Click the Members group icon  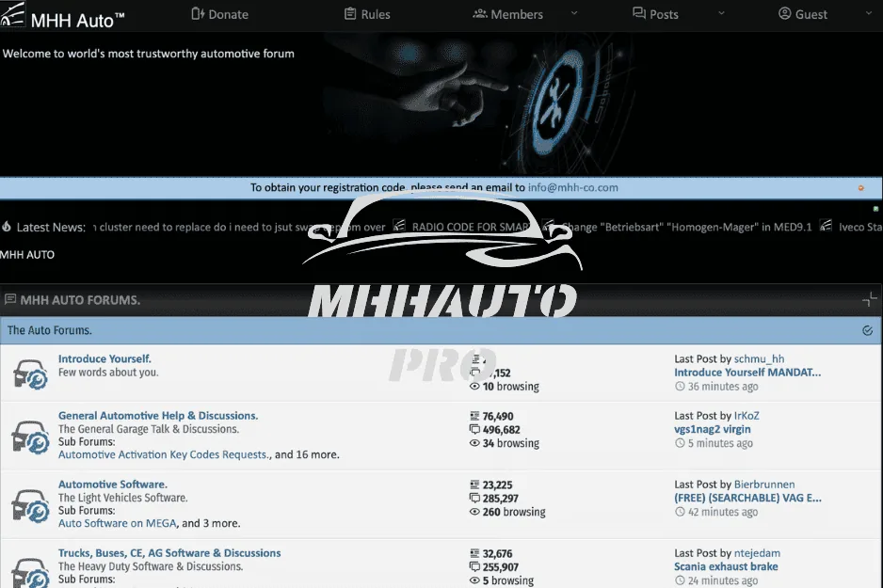[x=478, y=14]
